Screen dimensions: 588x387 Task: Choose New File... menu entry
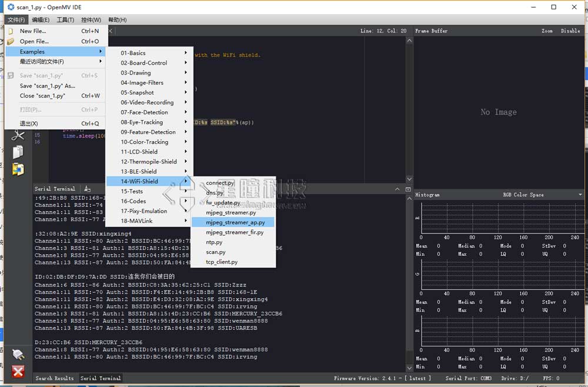(55, 31)
